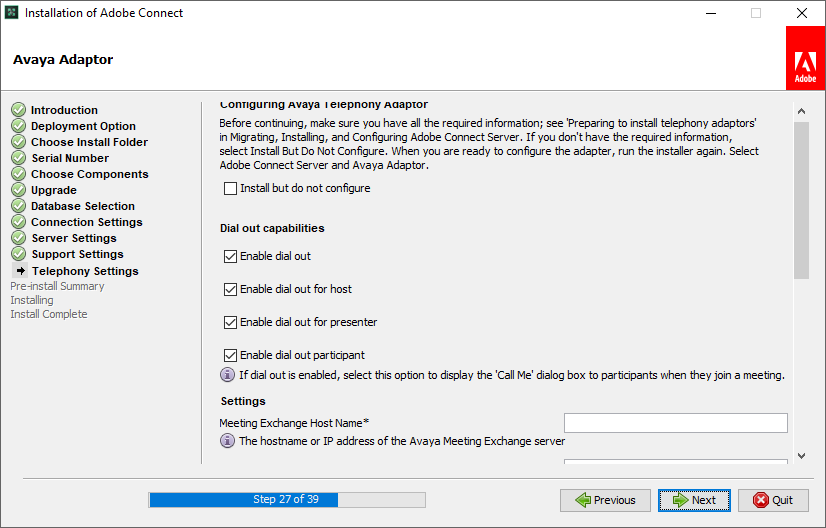The image size is (826, 528).
Task: Close the installer window
Action: 802,13
